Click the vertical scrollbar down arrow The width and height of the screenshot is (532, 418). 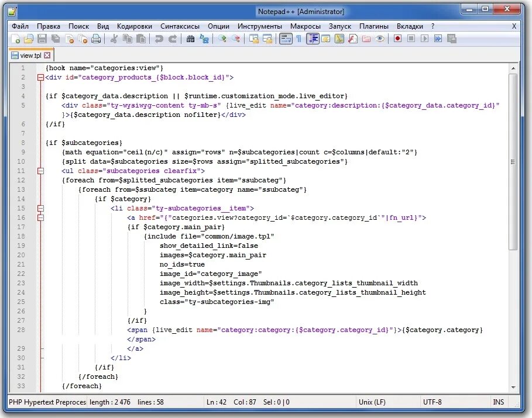pyautogui.click(x=513, y=387)
